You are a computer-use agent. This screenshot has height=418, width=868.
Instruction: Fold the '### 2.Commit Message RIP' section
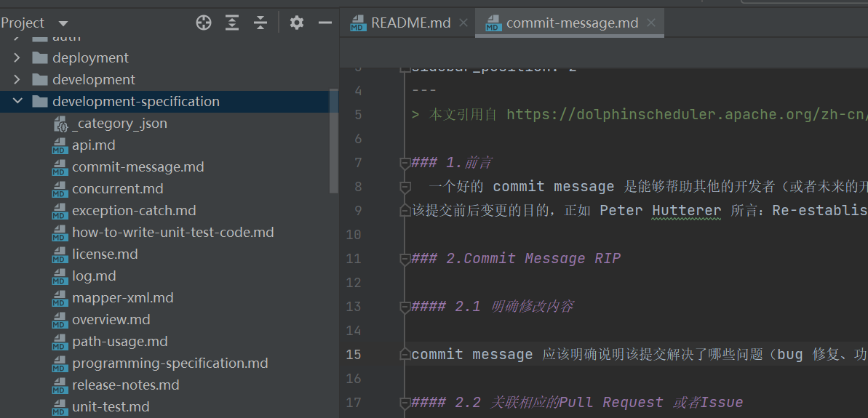tap(405, 259)
